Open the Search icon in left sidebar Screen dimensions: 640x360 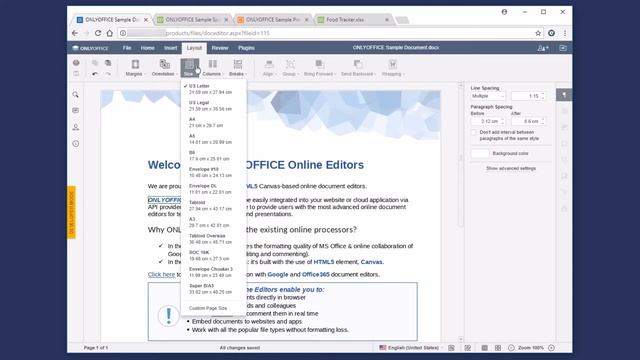coord(76,95)
